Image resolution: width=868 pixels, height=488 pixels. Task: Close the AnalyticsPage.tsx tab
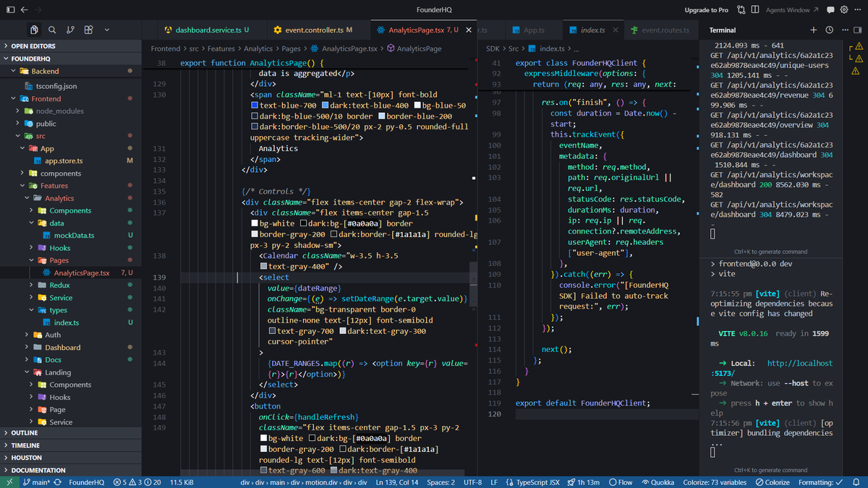[x=468, y=30]
